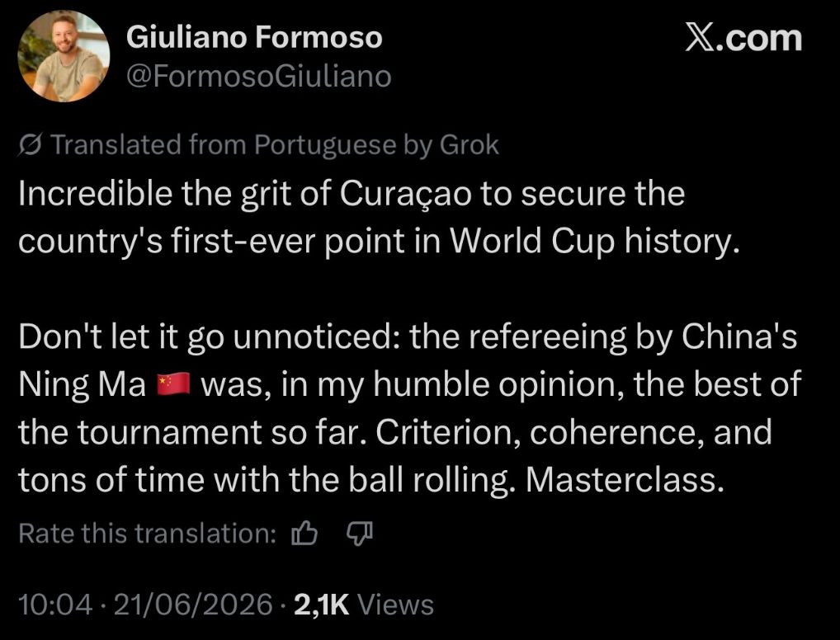Click the Grok translation slash icon
The image size is (840, 640).
click(x=30, y=145)
